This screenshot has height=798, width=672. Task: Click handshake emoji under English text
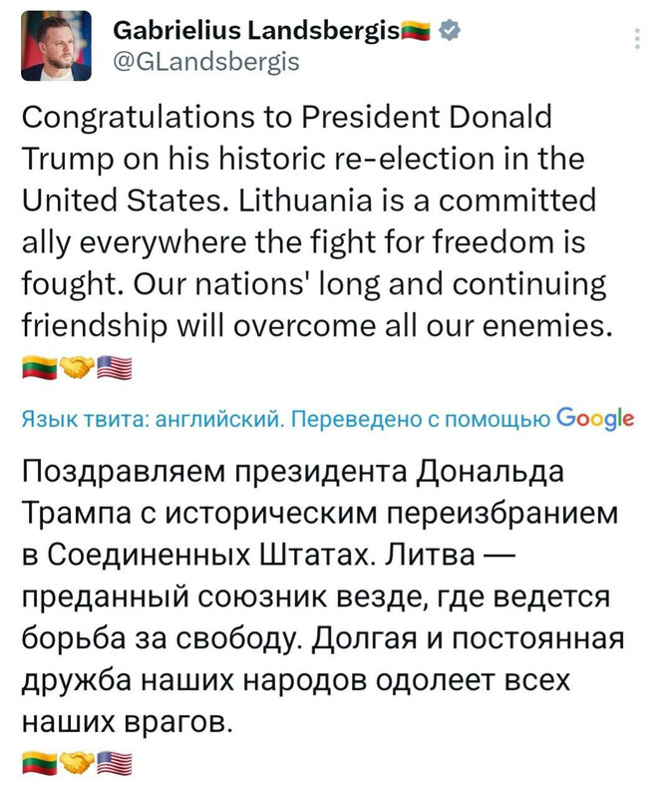point(77,367)
